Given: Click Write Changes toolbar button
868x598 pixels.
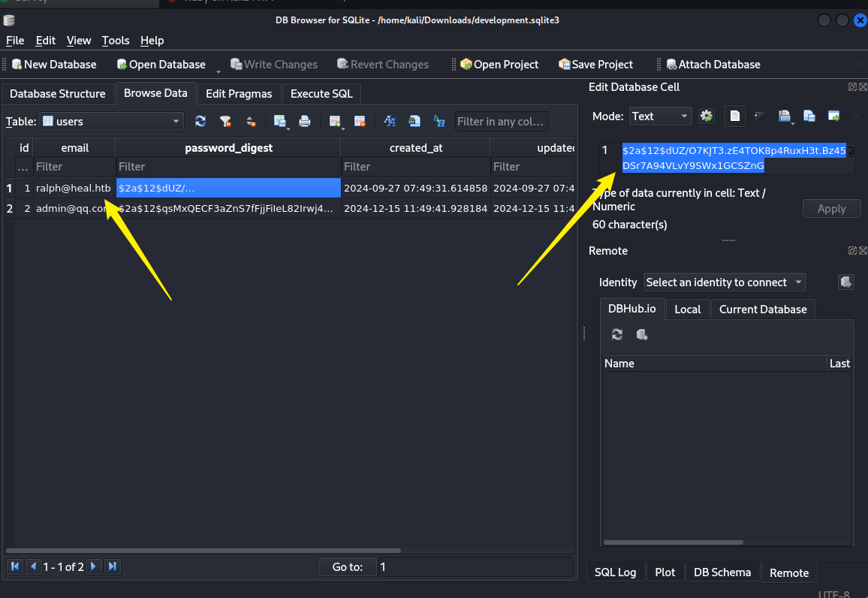Looking at the screenshot, I should (274, 64).
